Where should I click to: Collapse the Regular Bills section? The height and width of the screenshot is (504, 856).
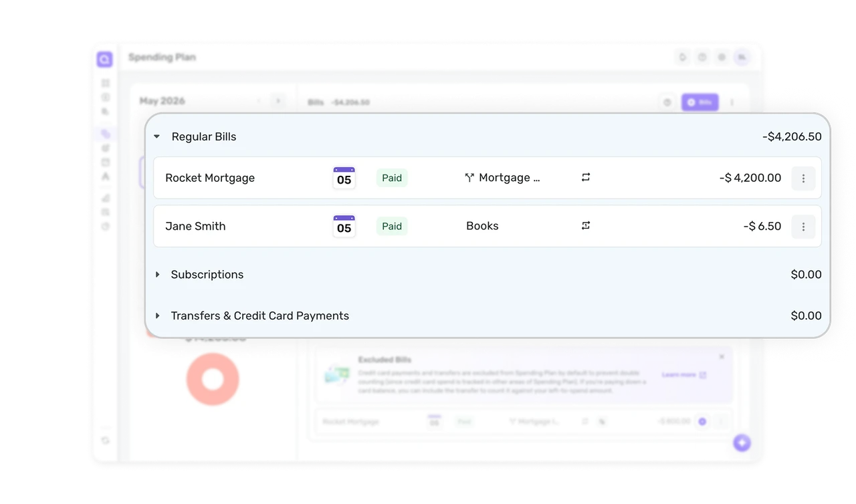pos(156,136)
